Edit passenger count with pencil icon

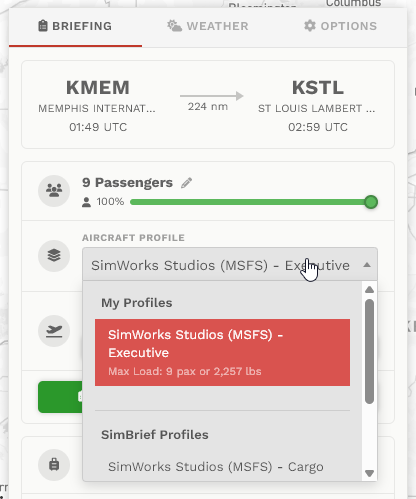[x=186, y=183]
